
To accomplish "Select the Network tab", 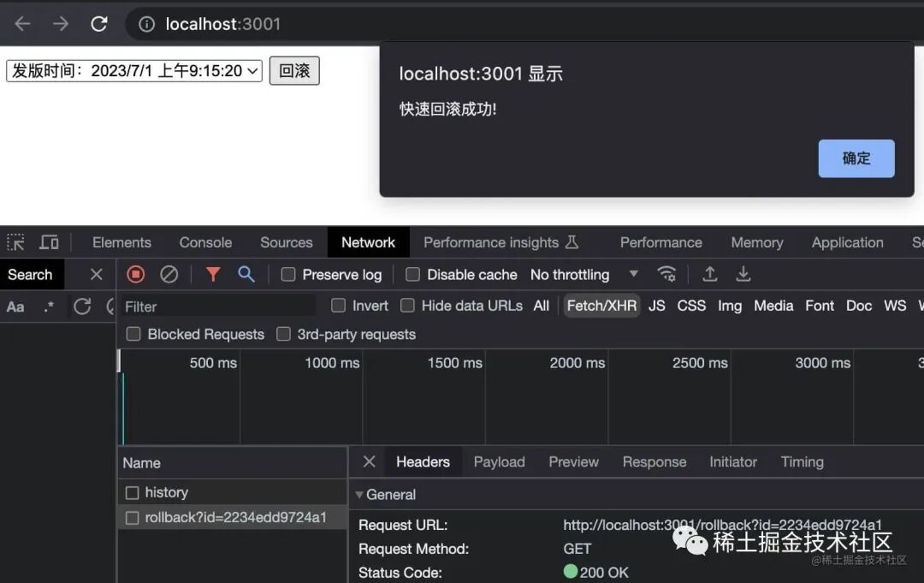I will pyautogui.click(x=368, y=242).
